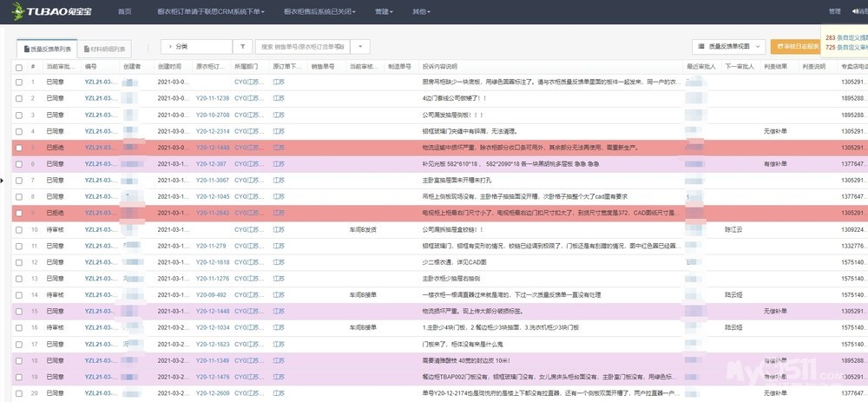Click the 管理 link in header
868x402 pixels.
834,11
